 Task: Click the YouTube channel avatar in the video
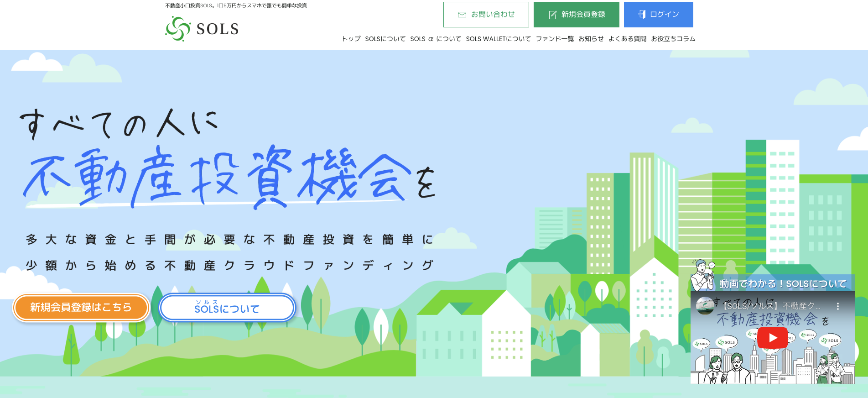pyautogui.click(x=705, y=306)
